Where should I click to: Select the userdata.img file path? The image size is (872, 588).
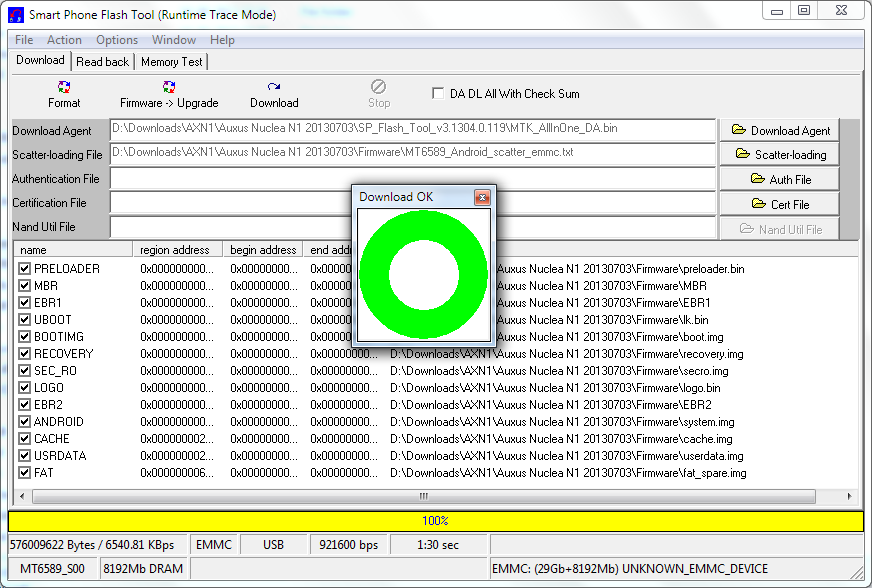click(567, 456)
